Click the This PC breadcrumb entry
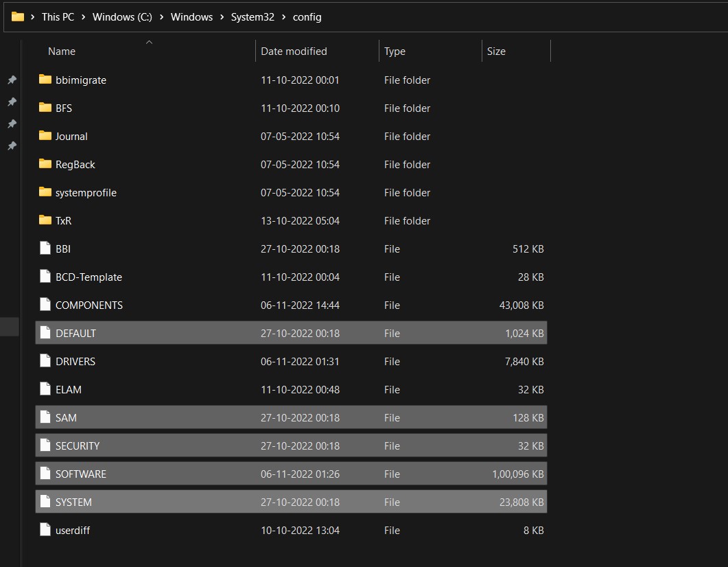The height and width of the screenshot is (567, 728). click(x=58, y=16)
